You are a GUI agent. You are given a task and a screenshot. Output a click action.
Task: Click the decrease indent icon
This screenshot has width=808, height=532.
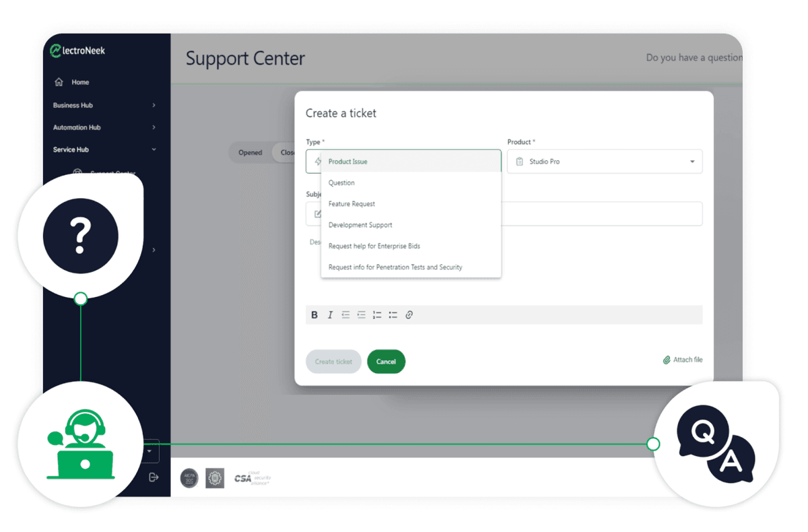(345, 314)
